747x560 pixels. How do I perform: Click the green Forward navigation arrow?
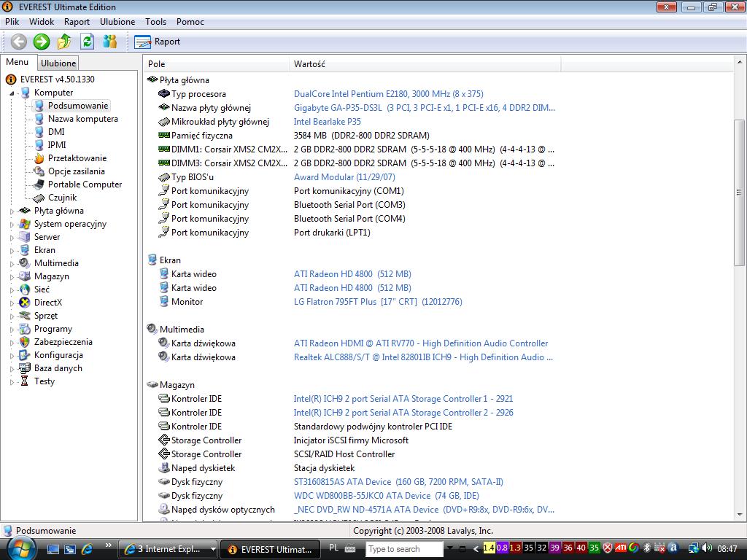(x=42, y=42)
